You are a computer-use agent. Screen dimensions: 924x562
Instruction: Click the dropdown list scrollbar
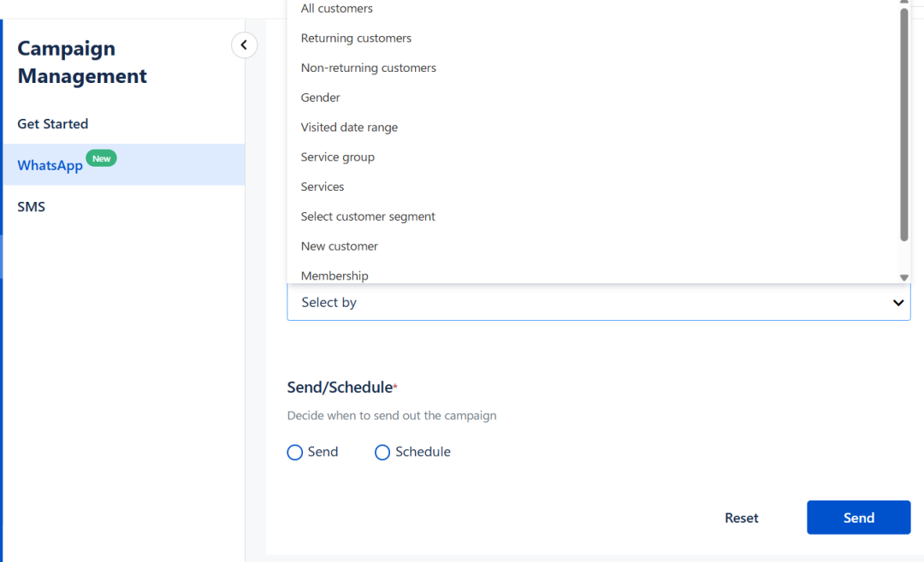click(x=904, y=124)
